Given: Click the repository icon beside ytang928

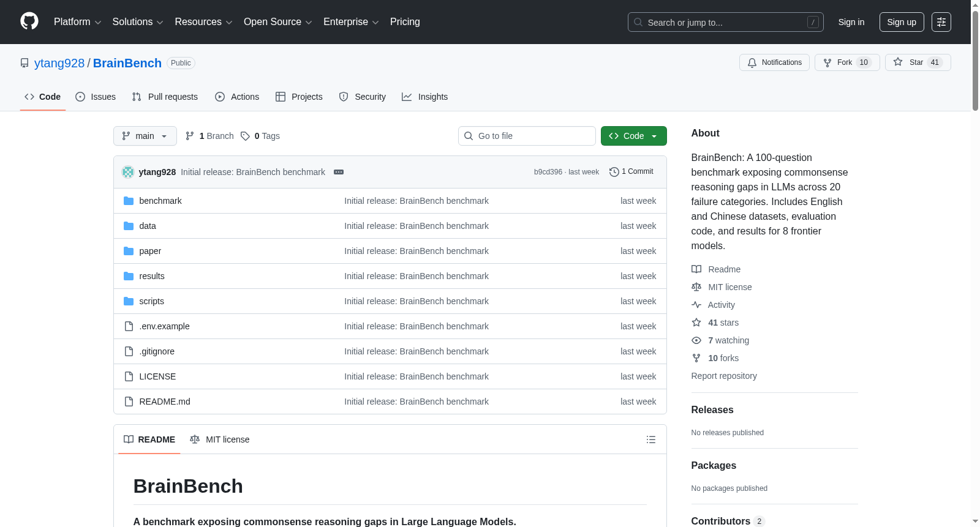Looking at the screenshot, I should (24, 63).
